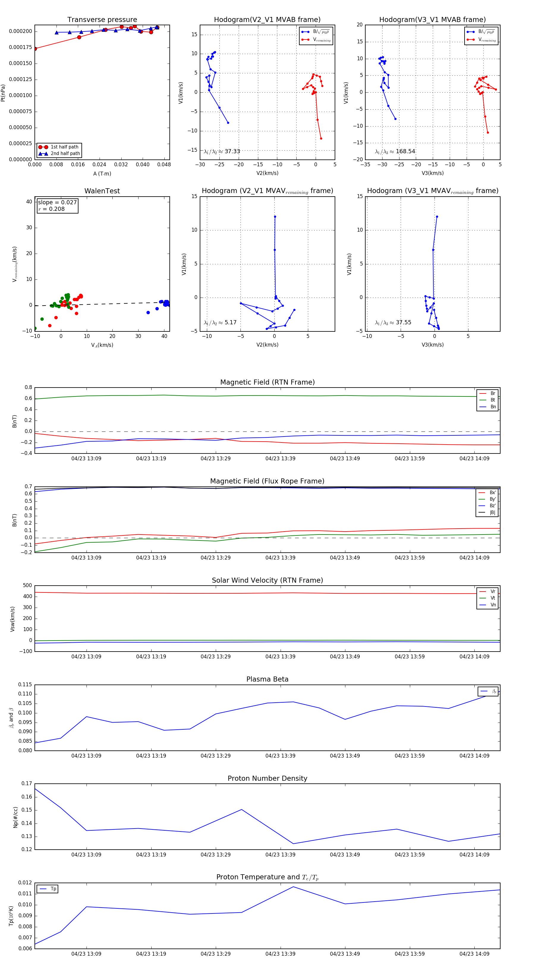Click the 'Pt(nPa)' y-axis label
The image size is (535, 980).
point(3,92)
